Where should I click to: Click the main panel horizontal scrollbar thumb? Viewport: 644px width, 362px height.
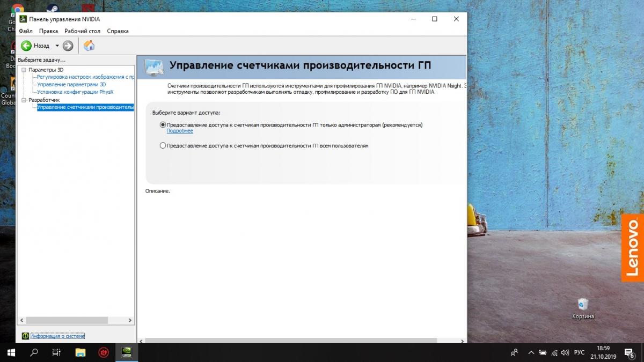point(291,340)
